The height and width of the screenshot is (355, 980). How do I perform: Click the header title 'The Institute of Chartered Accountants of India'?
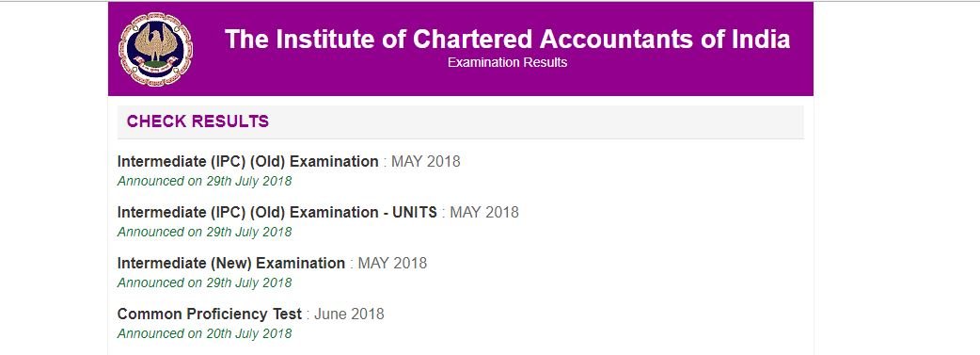tap(507, 39)
